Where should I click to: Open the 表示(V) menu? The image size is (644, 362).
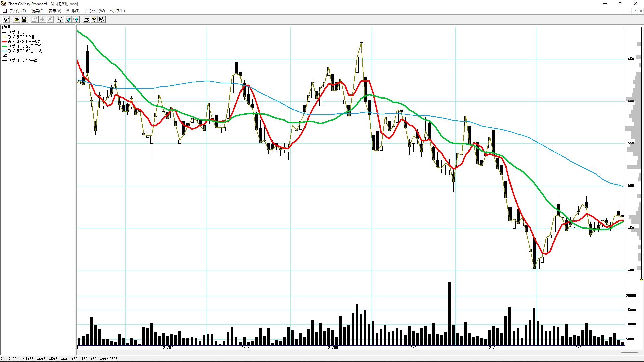coord(55,11)
